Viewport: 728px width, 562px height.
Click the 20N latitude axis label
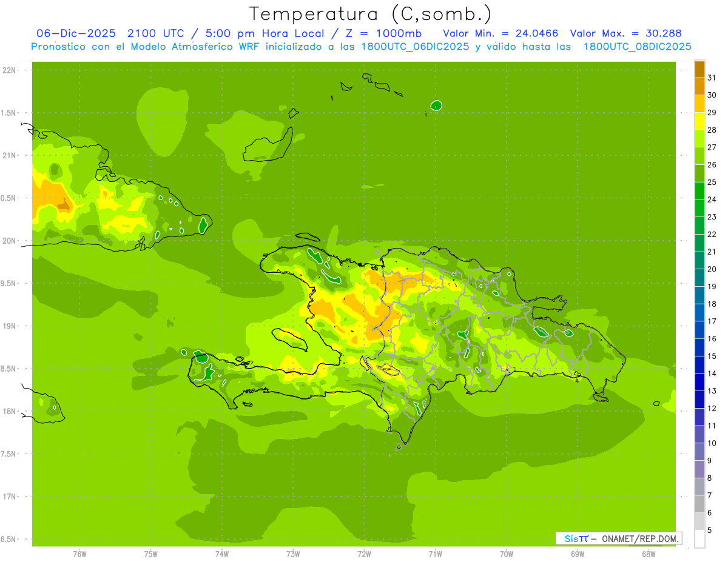pyautogui.click(x=10, y=241)
